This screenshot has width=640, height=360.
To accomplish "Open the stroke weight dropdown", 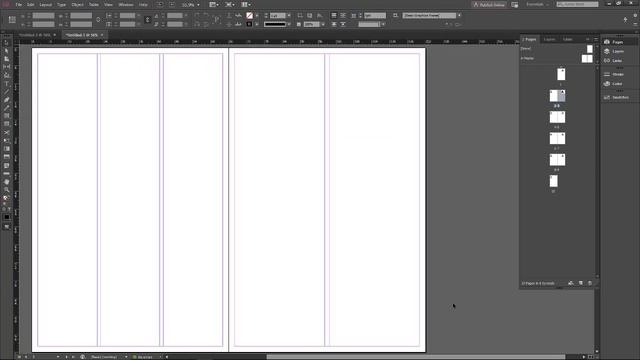I will pos(289,16).
